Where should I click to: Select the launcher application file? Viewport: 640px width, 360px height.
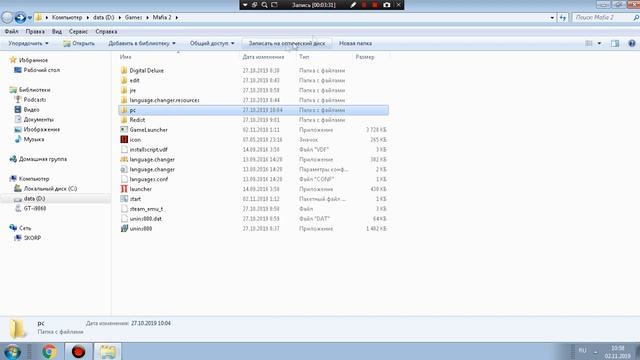tap(140, 189)
